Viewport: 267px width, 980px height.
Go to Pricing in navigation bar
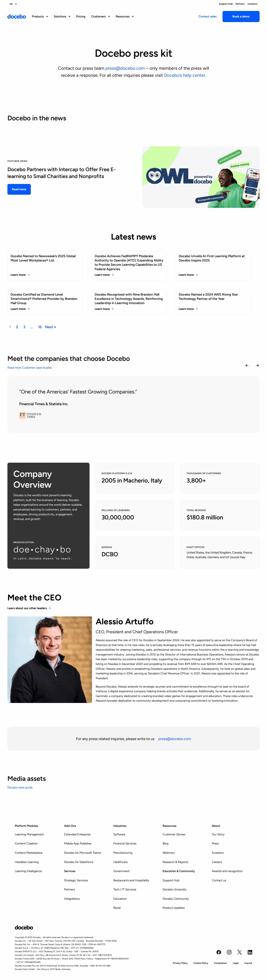pyautogui.click(x=81, y=17)
